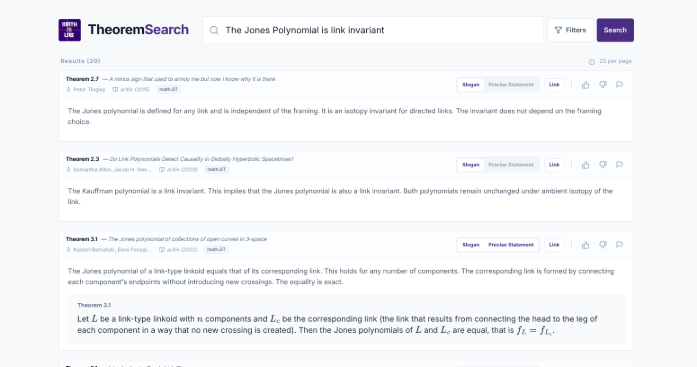The width and height of the screenshot is (697, 367).
Task: Click Theorem 2.7 heading text
Action: pos(82,79)
